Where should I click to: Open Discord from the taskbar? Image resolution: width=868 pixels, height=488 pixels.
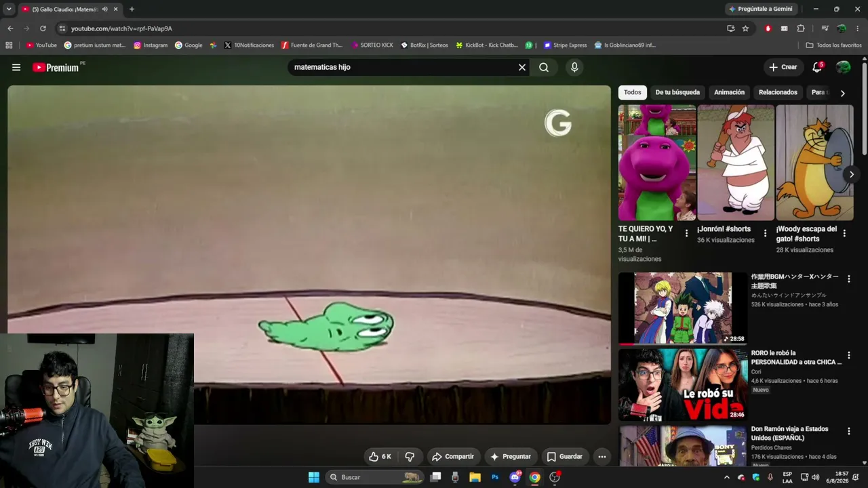(515, 477)
